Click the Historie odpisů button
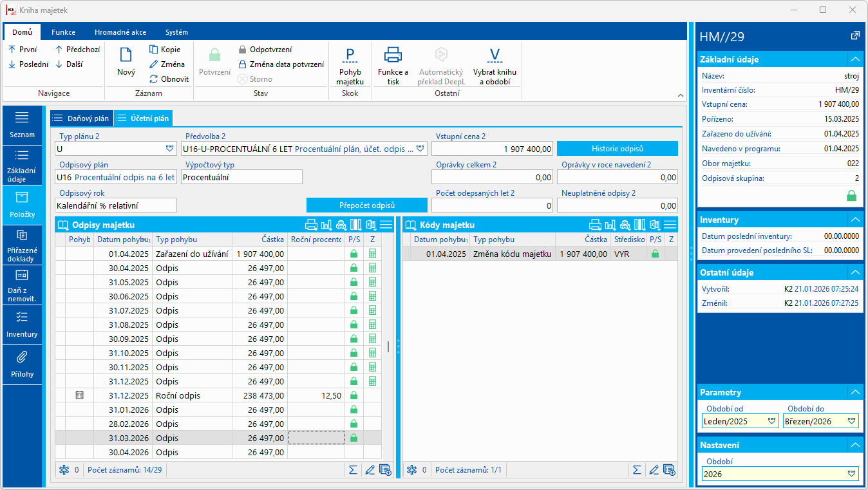 tap(618, 149)
